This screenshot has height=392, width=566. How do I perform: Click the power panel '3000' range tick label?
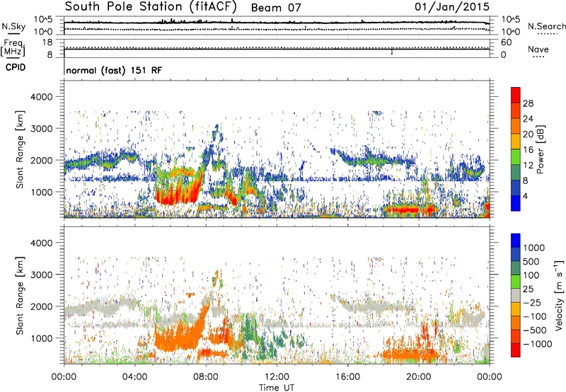pyautogui.click(x=41, y=129)
